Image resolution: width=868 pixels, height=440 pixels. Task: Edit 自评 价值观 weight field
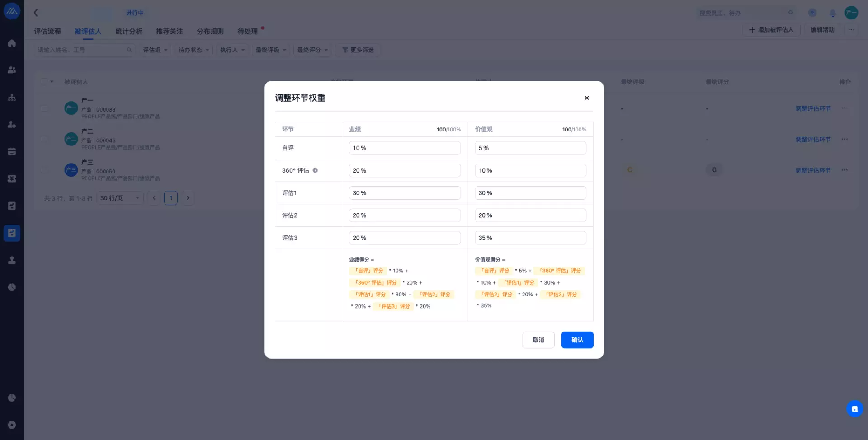[x=530, y=148]
